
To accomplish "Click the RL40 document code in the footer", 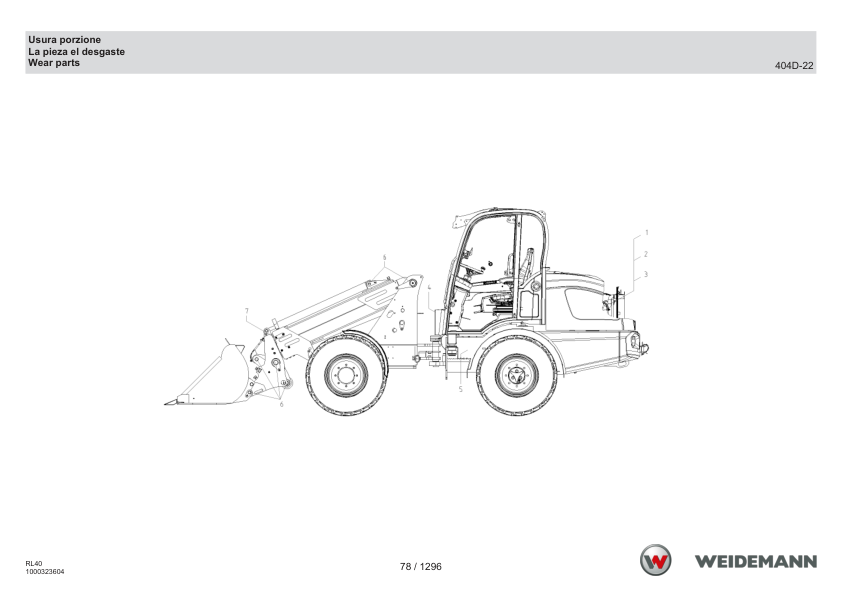I will [33, 564].
